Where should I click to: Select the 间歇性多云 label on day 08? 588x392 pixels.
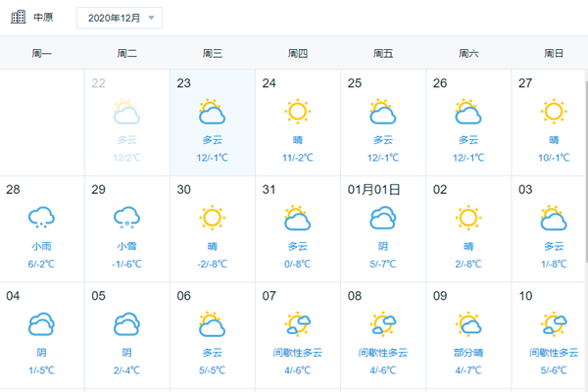pos(383,353)
